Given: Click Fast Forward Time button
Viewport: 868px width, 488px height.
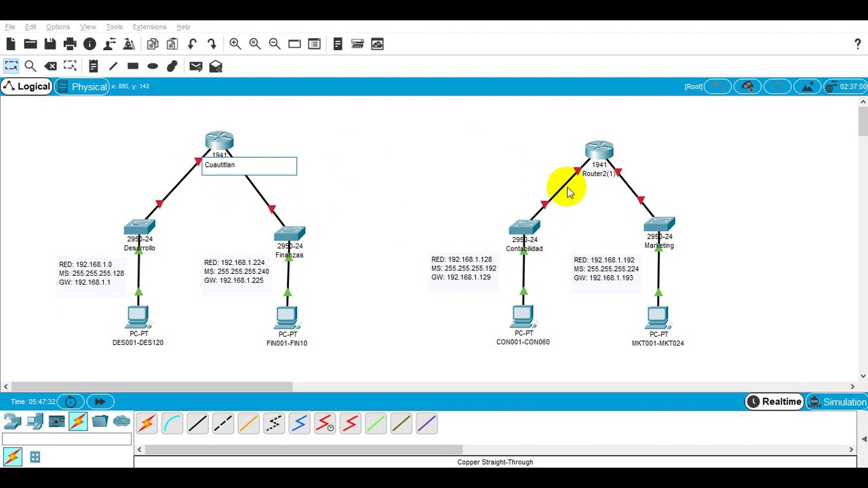Looking at the screenshot, I should [x=100, y=402].
